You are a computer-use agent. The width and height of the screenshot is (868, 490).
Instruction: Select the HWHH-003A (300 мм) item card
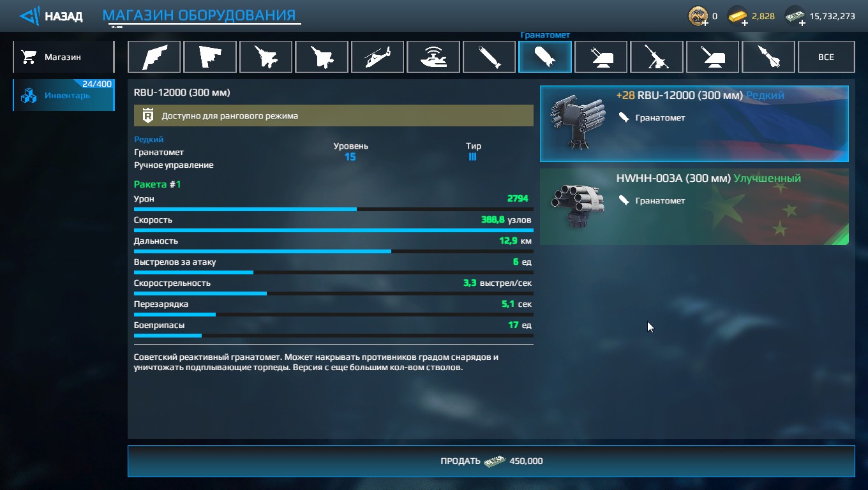694,206
